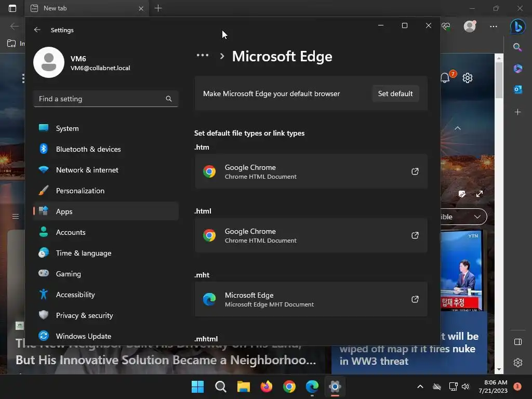Open Personalization settings
The width and height of the screenshot is (532, 399).
[106, 191]
